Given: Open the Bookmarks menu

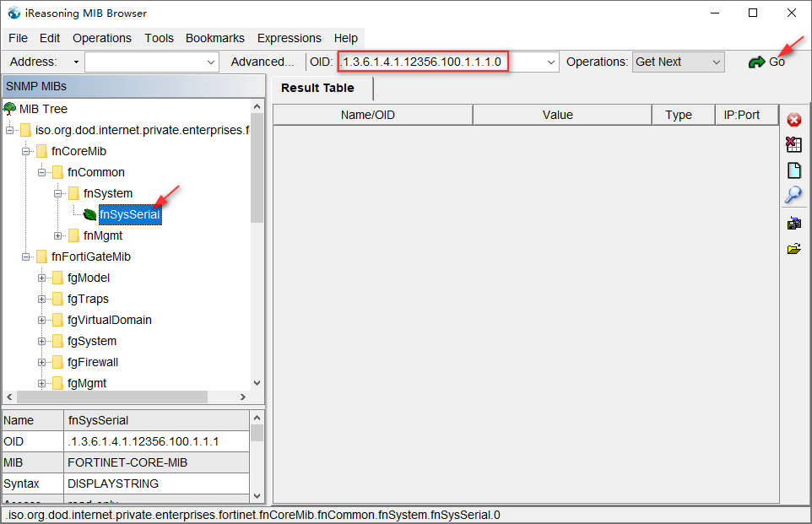Looking at the screenshot, I should [214, 38].
